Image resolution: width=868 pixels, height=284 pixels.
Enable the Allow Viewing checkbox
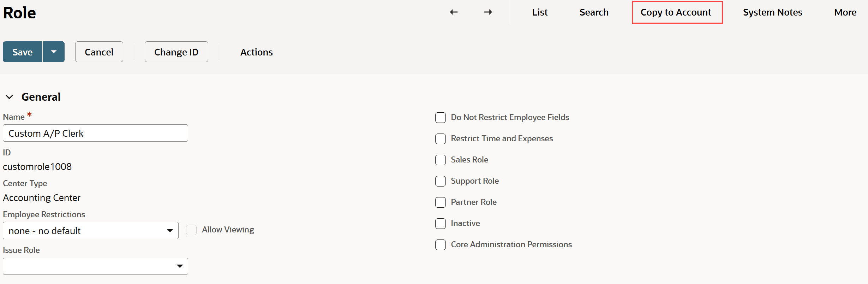[191, 230]
